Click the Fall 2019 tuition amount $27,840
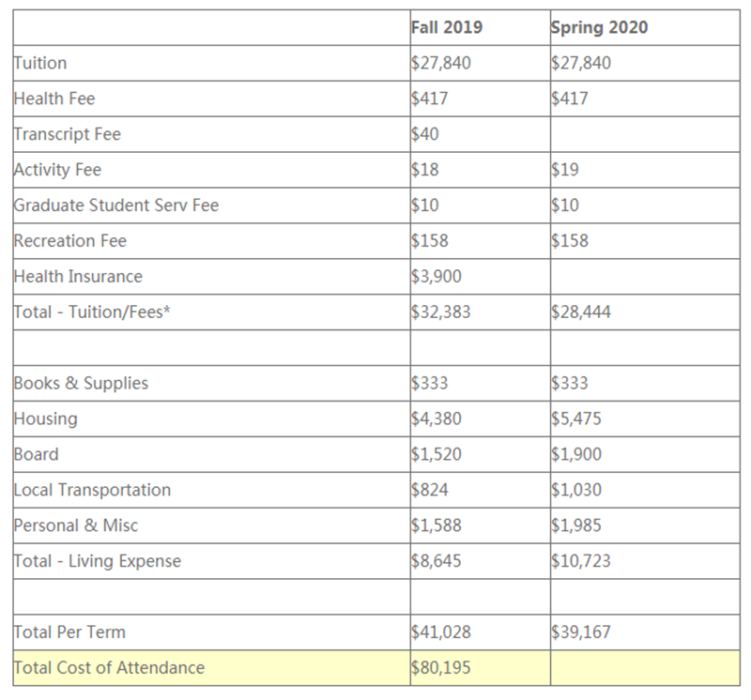Screen dimensions: 751x700 441,63
